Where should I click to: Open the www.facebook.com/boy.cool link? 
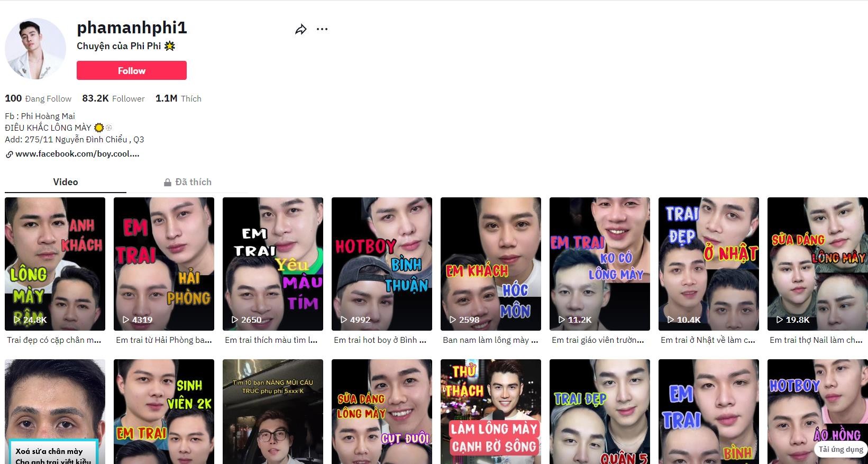pos(77,154)
